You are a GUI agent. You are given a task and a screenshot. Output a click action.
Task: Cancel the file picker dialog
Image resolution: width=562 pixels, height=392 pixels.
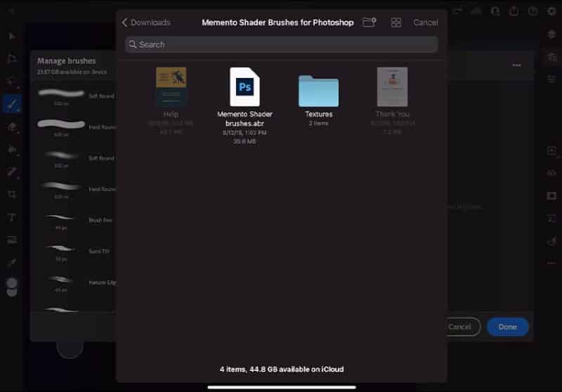[426, 22]
